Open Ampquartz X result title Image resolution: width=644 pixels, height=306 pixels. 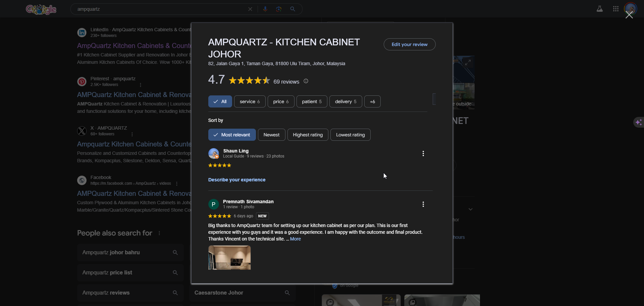[x=134, y=144]
